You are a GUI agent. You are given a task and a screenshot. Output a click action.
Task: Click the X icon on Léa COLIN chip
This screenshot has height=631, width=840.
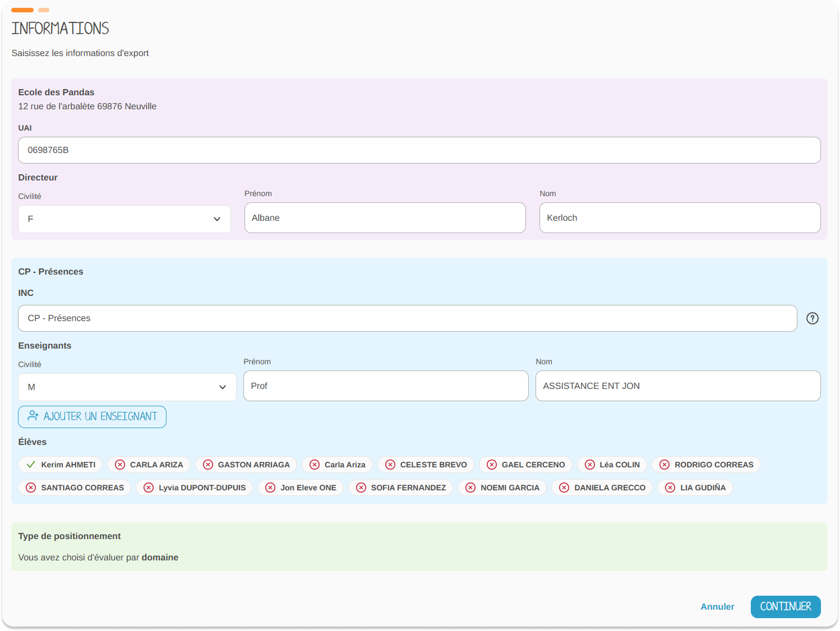coord(590,465)
